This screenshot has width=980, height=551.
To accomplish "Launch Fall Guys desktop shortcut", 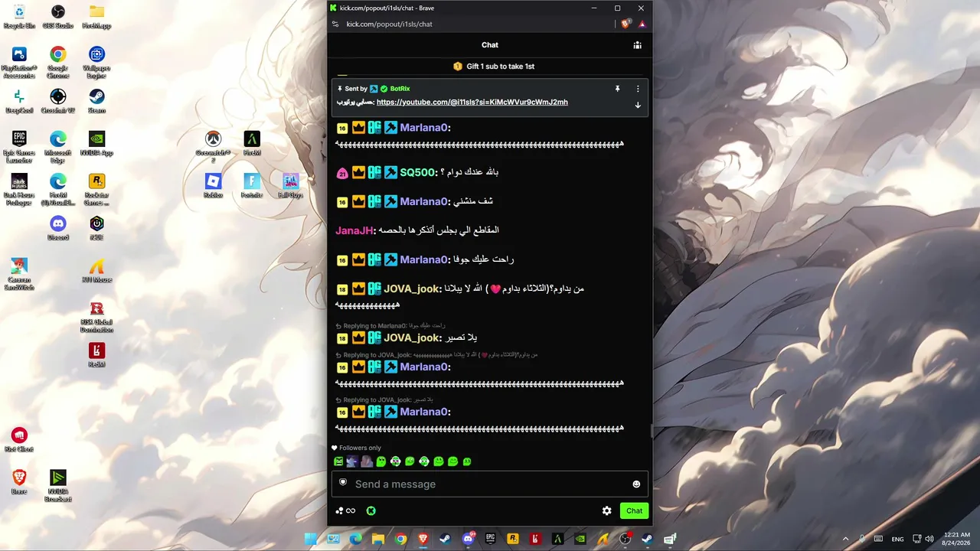I will click(x=290, y=185).
